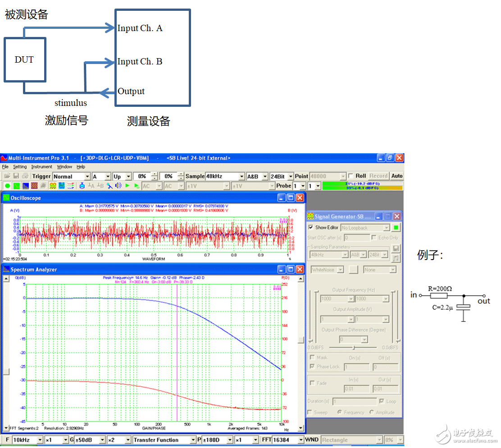Click the Multi-Instrument Pro title bar icon
Viewport: 501px width, 448px height.
pyautogui.click(x=4, y=158)
